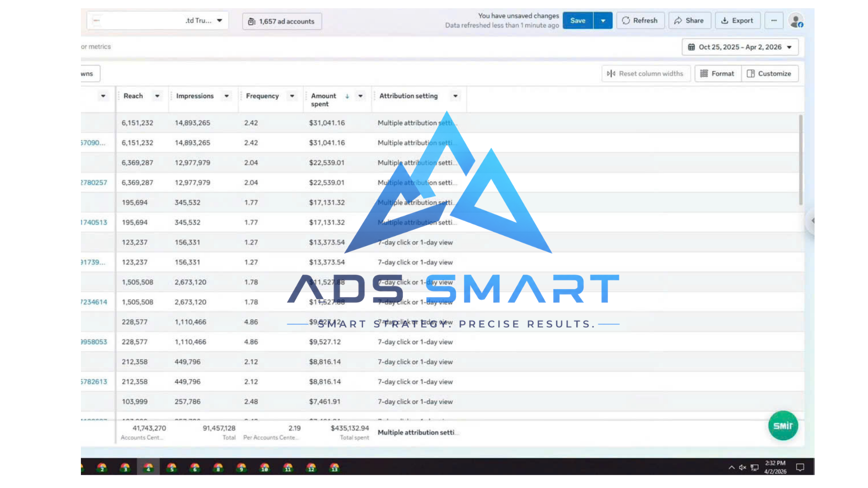
Task: Expand the Impressions column dropdown
Action: 227,96
